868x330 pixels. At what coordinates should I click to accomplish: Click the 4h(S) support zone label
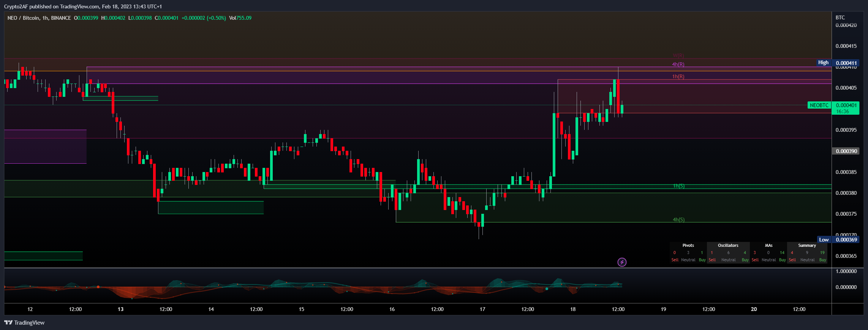678,220
